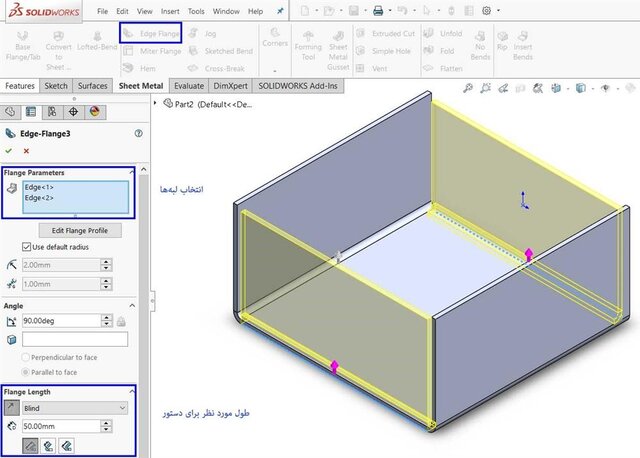The width and height of the screenshot is (640, 458).
Task: Reverse the flange length direction
Action: [11, 407]
